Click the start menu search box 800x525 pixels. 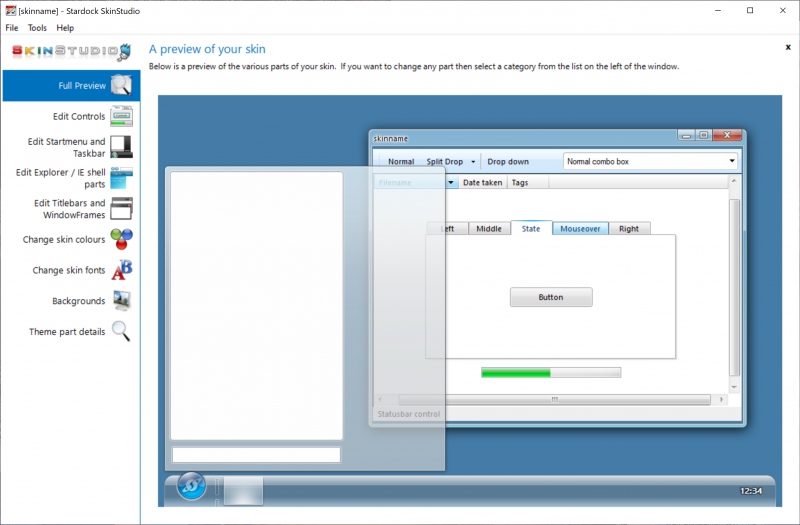click(x=256, y=455)
